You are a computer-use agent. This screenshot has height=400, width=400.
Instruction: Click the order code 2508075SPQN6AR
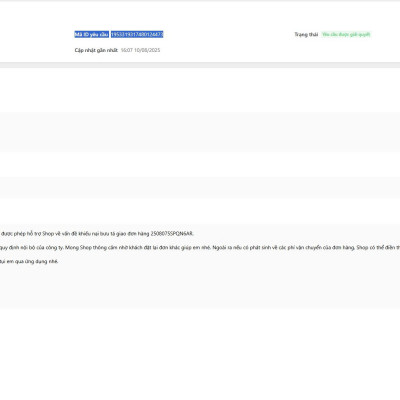[172, 234]
